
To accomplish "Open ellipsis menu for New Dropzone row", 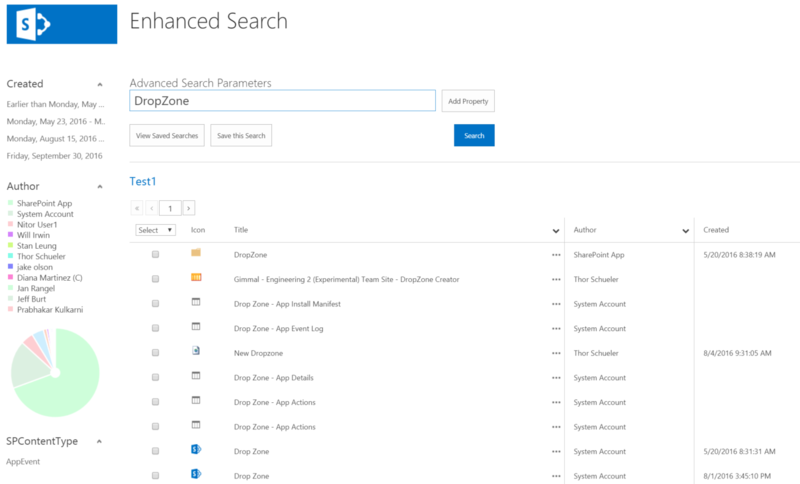I will point(556,353).
